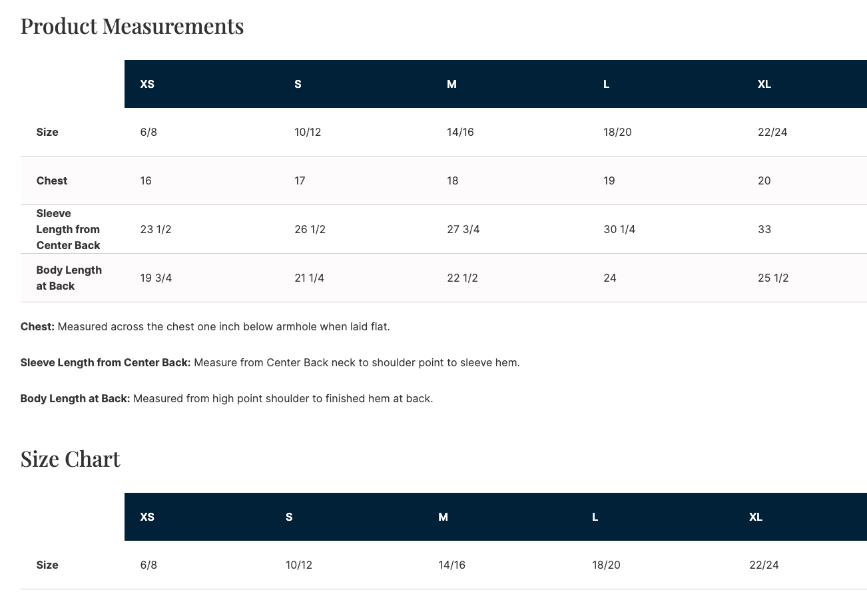Click the chest measurement value 20
The height and width of the screenshot is (616, 867).
click(764, 180)
